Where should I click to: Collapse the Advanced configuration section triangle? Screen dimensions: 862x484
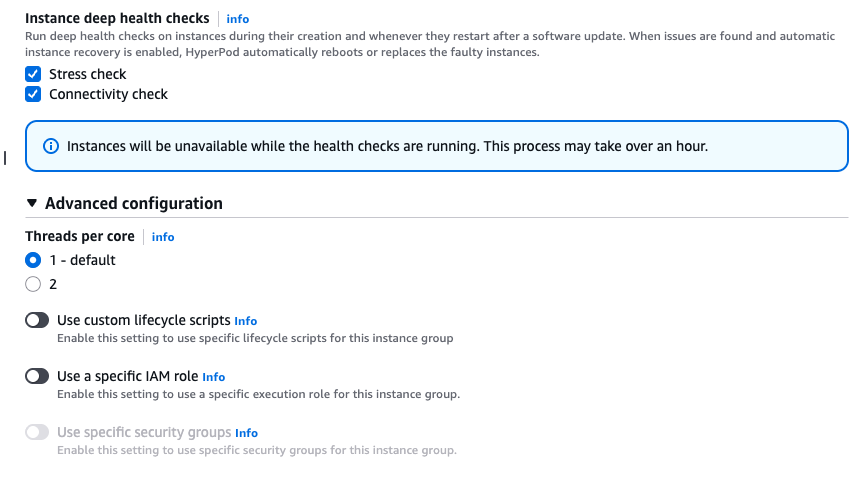point(32,204)
